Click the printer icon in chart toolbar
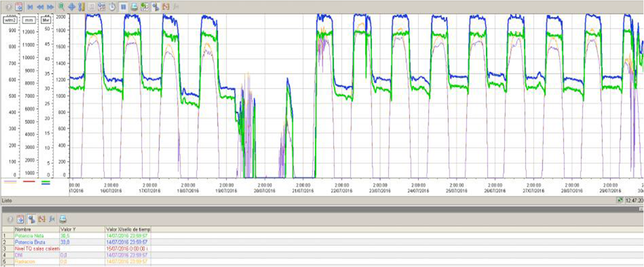The image size is (644, 267). coord(134,7)
